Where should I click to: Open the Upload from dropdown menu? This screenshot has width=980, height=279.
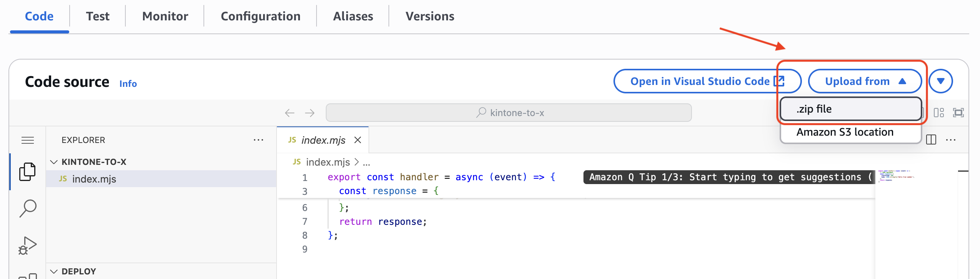[x=865, y=81]
